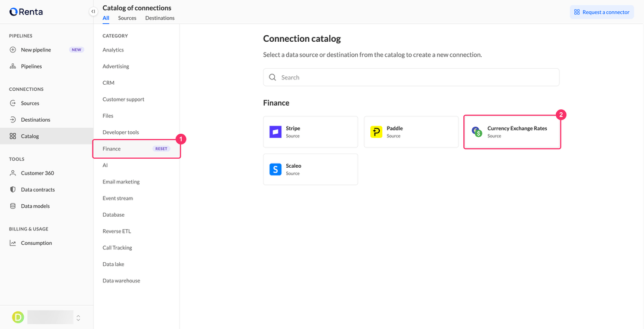Screen dimensions: 644x329
Task: Click the NEW badge beside New pipeline
Action: [76, 50]
